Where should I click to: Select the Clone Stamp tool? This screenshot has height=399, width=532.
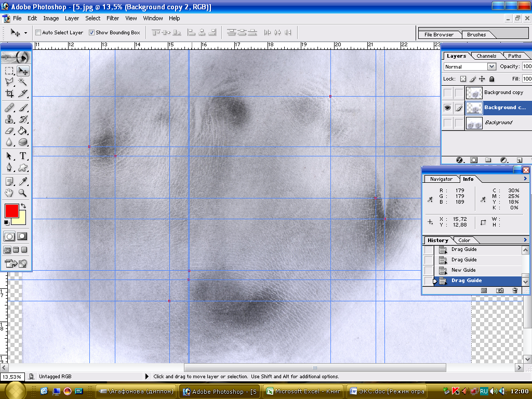pyautogui.click(x=9, y=119)
